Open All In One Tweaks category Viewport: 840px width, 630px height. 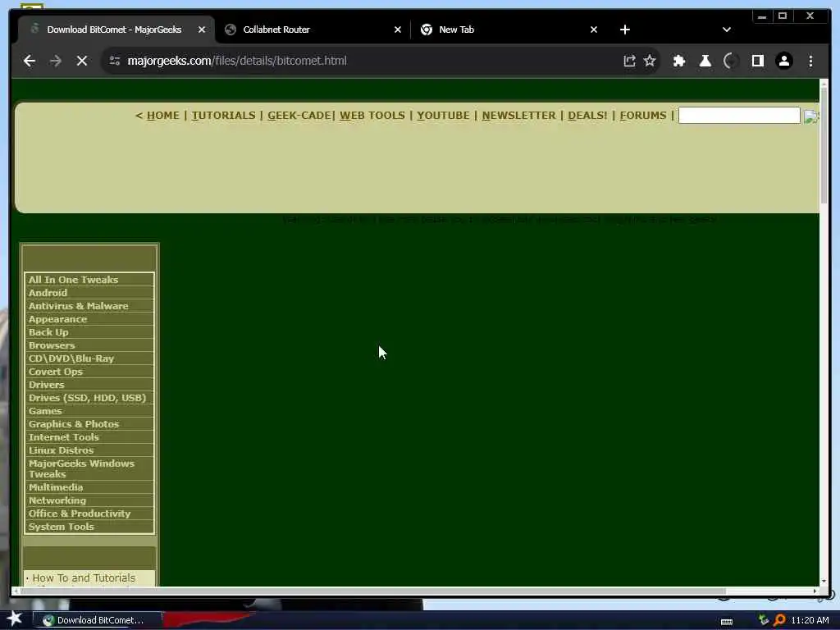[73, 280]
